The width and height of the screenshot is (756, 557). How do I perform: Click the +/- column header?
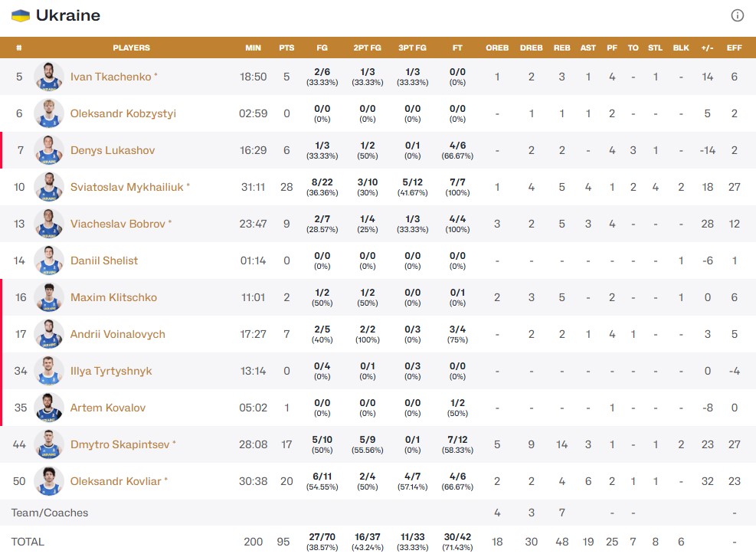point(707,48)
